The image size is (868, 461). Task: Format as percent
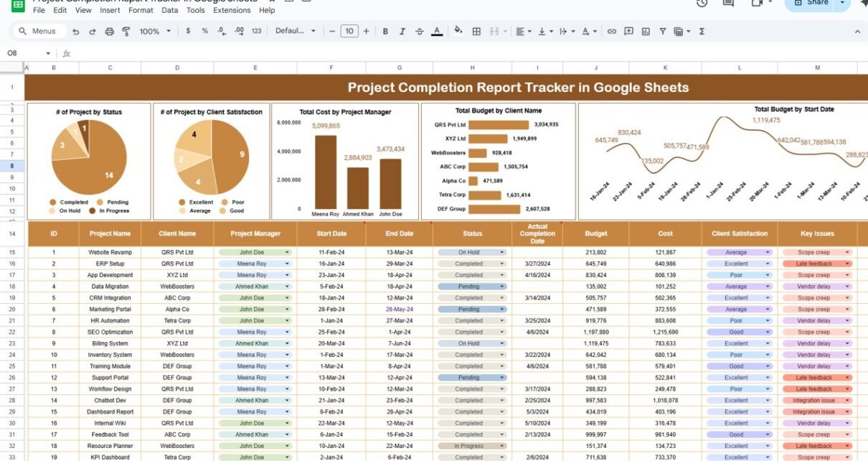click(x=204, y=32)
